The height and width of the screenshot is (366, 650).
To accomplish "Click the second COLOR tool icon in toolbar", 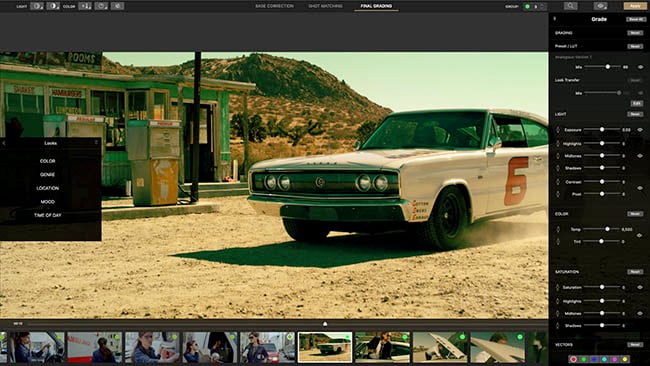I will tap(101, 6).
